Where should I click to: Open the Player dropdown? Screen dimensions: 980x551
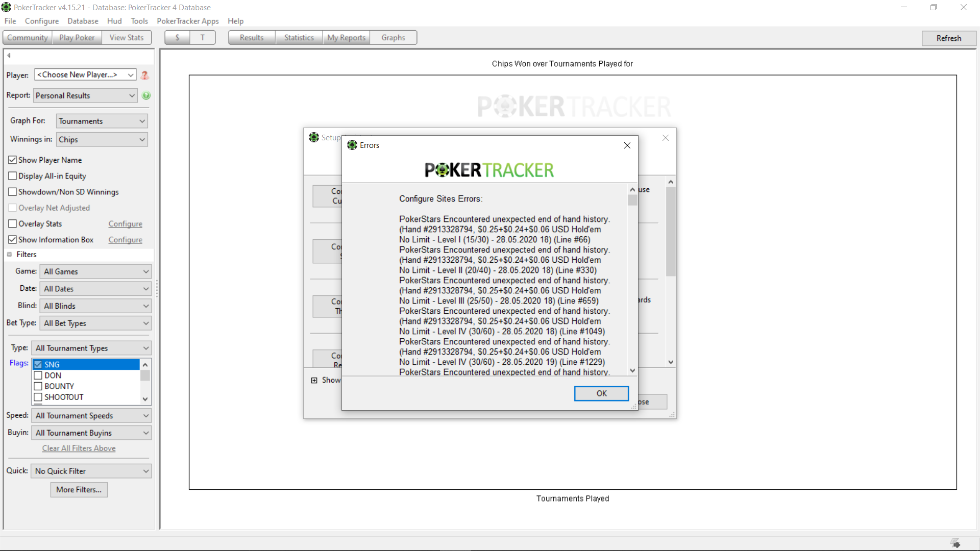coord(85,75)
